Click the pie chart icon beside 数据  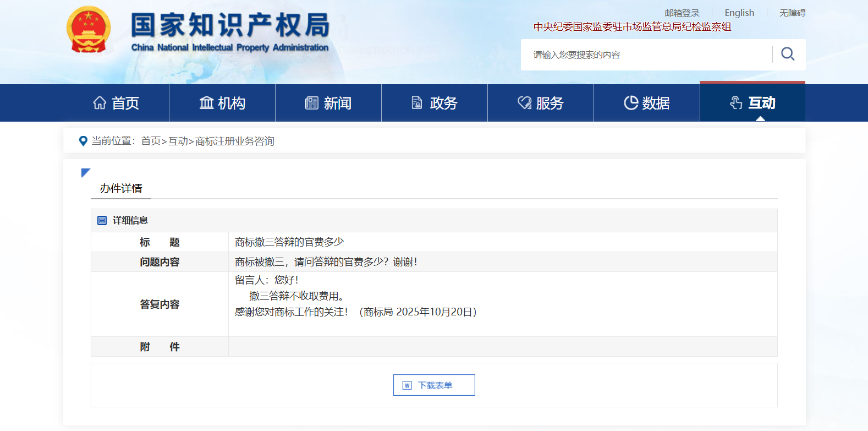(x=631, y=103)
